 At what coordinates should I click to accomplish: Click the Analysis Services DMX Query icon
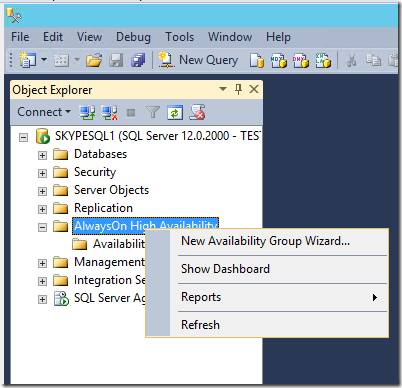(x=301, y=61)
